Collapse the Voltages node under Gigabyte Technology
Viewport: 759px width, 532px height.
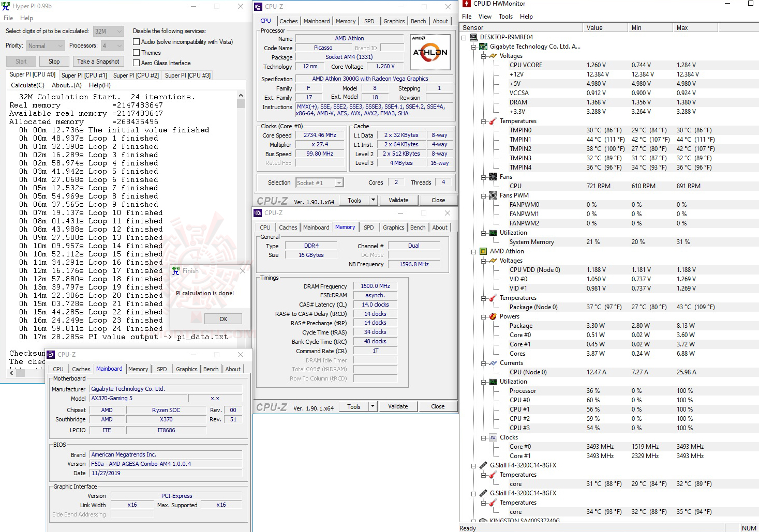[483, 56]
